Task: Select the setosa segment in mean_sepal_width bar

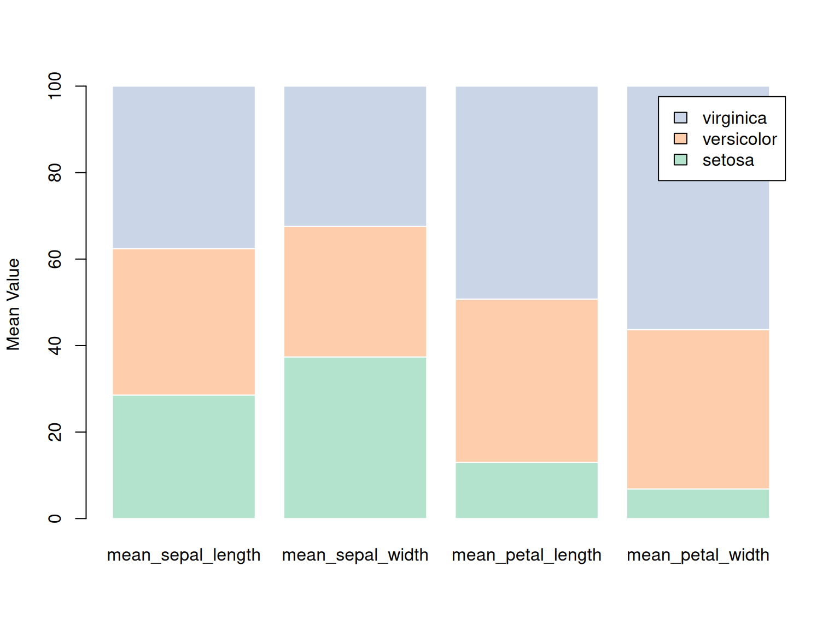Action: pos(355,437)
